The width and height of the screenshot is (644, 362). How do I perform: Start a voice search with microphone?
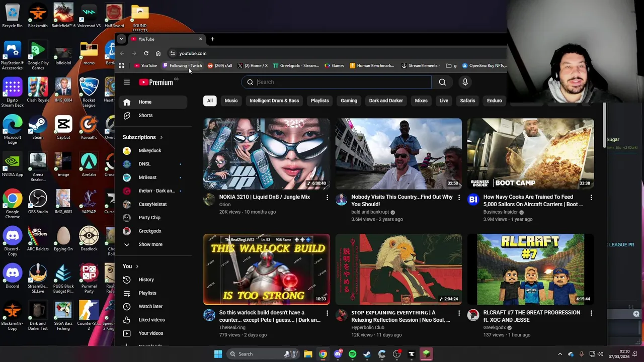click(465, 82)
